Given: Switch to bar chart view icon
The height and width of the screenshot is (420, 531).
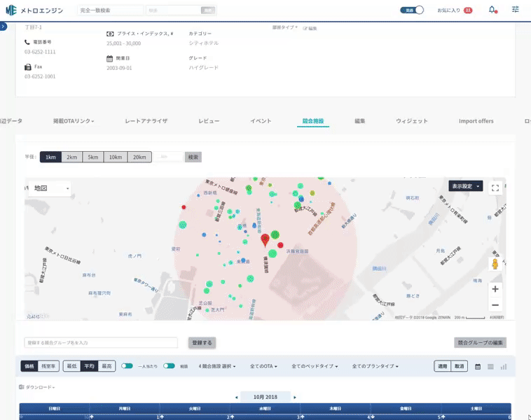Looking at the screenshot, I should (x=503, y=366).
